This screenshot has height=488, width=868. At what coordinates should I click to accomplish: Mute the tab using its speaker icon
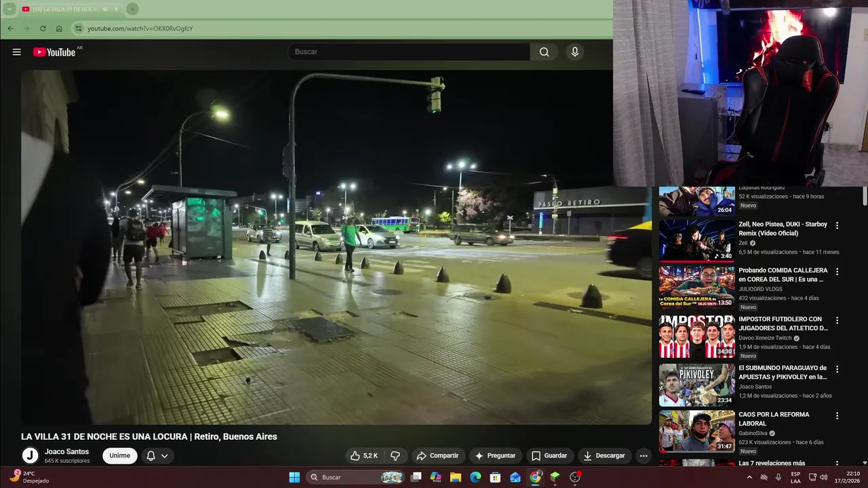click(105, 9)
